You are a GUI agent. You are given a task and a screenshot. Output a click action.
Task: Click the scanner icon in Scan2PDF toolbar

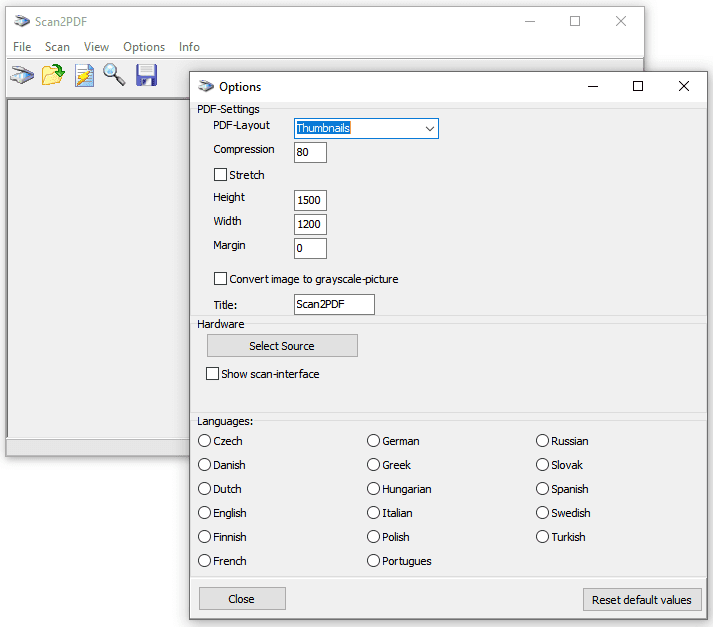point(22,75)
